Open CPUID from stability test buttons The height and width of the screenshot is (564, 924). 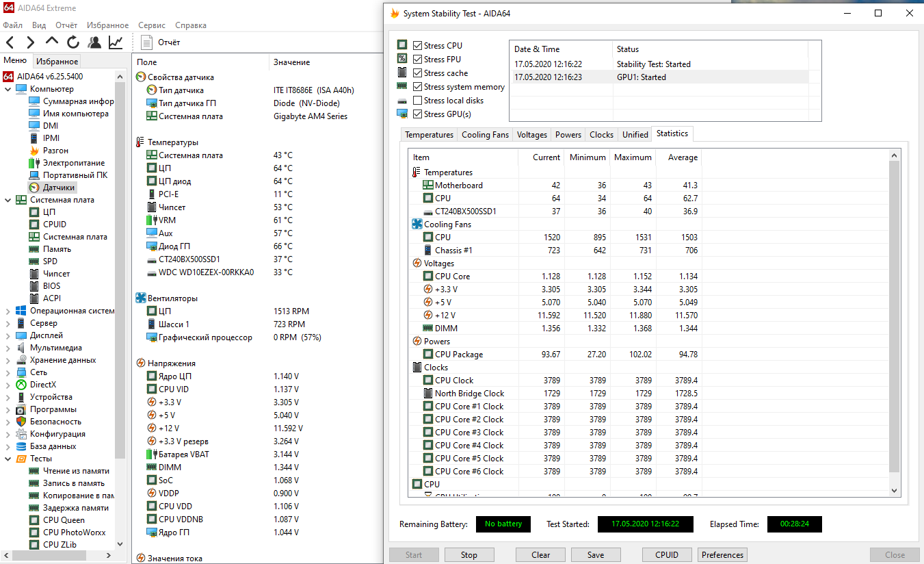pos(667,555)
